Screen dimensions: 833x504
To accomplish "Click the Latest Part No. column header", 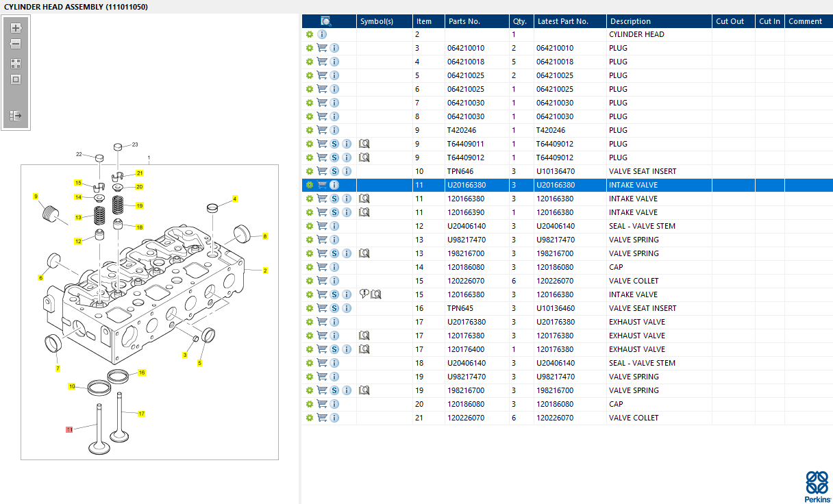I will [562, 21].
